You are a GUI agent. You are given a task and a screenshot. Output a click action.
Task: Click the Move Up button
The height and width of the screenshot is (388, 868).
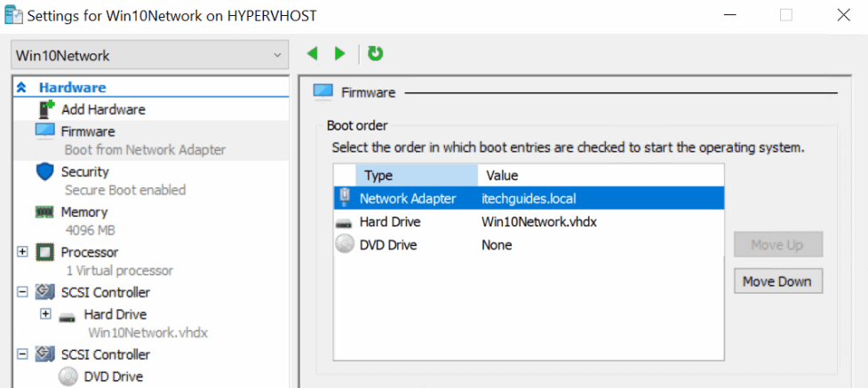point(777,245)
